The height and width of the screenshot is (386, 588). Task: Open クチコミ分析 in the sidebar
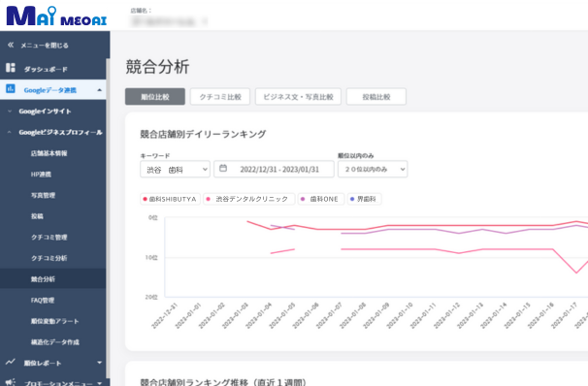(49, 258)
